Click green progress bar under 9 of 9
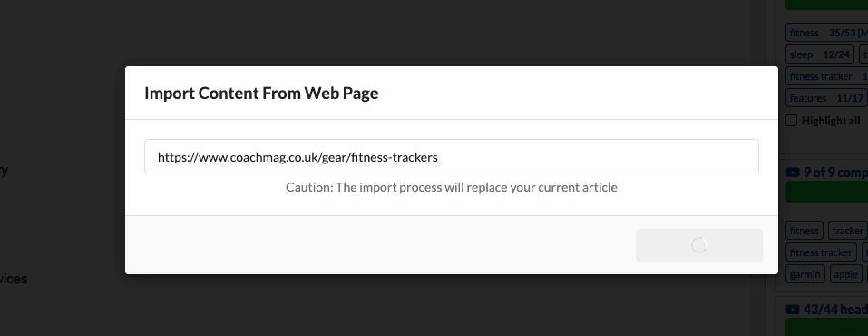Viewport: 868px width, 336px height. (x=826, y=192)
